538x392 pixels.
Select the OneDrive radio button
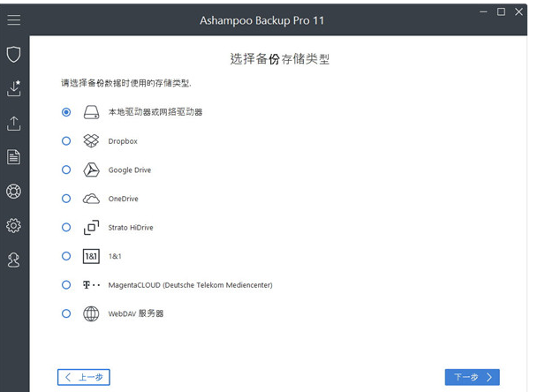[66, 199]
